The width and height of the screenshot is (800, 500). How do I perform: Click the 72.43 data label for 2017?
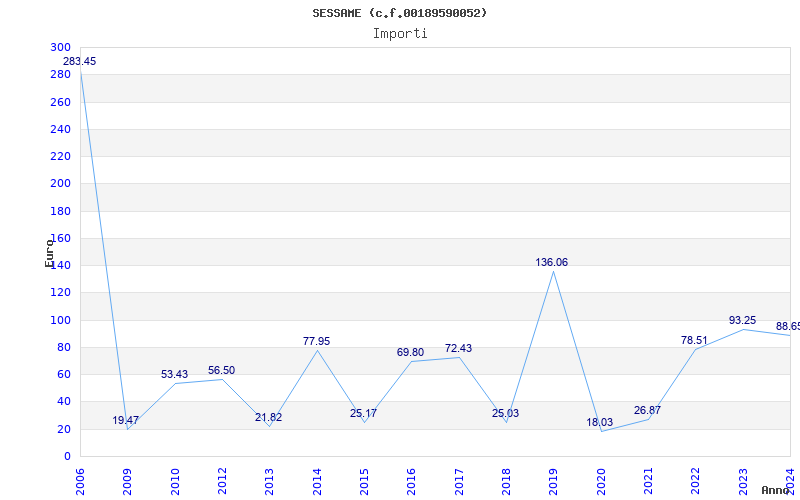[x=458, y=349]
